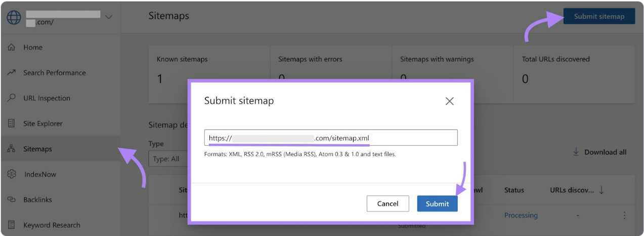
Task: Click the top Submit sitemap button
Action: click(599, 16)
